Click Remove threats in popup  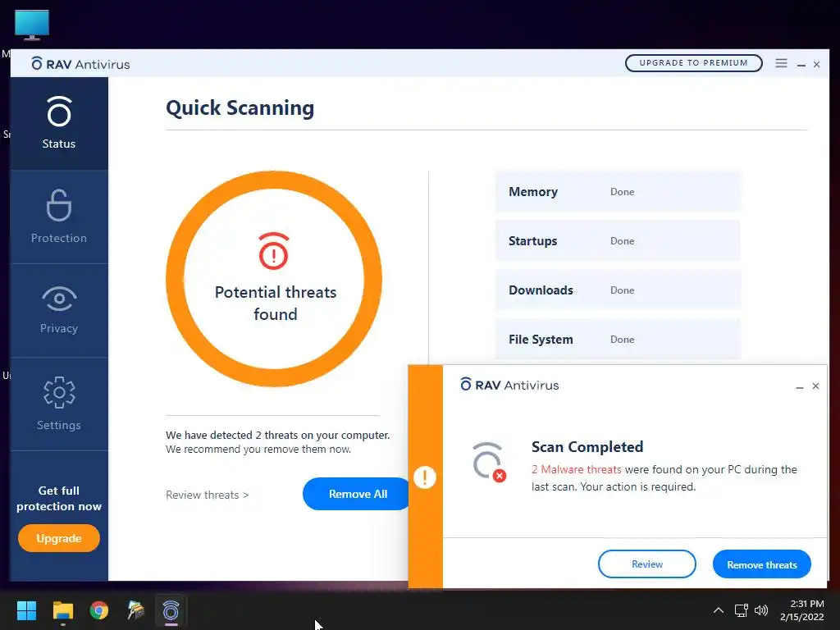point(761,564)
